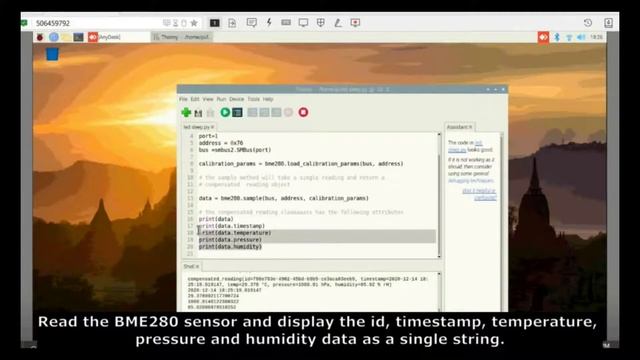640x360 pixels.
Task: Open Thonny Edit menu
Action: [x=195, y=99]
